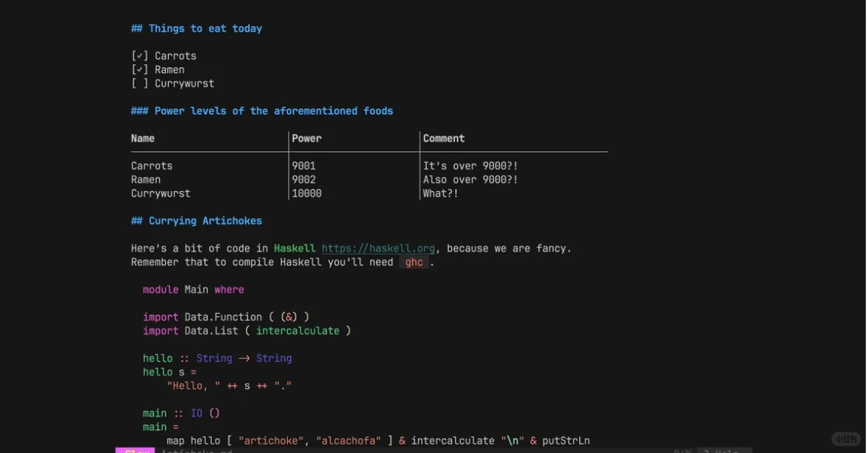Viewport: 868px width, 453px height.
Task: Click the pink mode indicator in the status bar
Action: point(135,452)
